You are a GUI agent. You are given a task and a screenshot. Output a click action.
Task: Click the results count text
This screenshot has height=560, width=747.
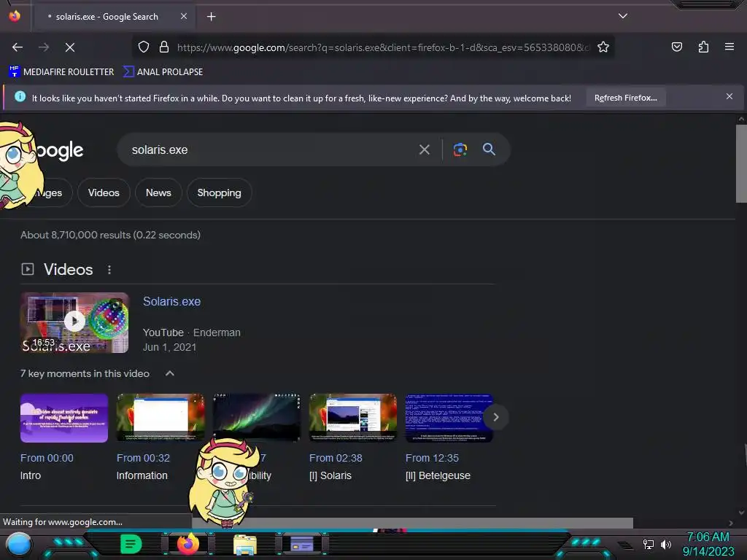click(111, 235)
